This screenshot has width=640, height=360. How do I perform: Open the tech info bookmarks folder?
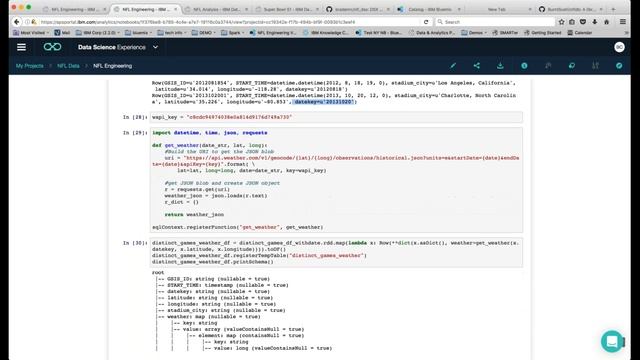pos(172,33)
